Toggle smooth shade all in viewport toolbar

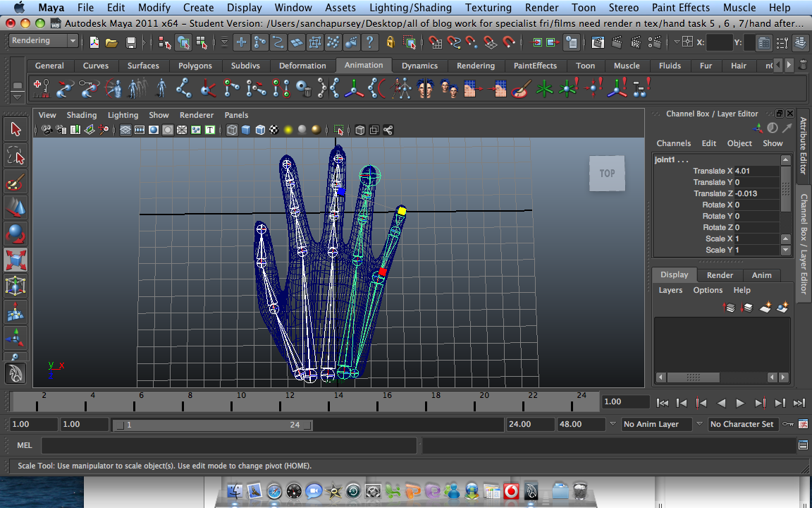point(246,130)
